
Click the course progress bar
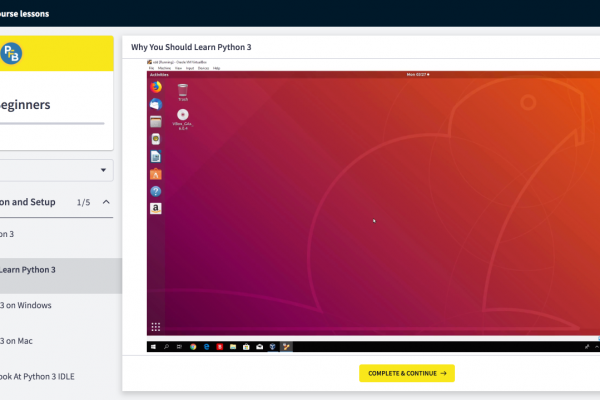[52, 124]
